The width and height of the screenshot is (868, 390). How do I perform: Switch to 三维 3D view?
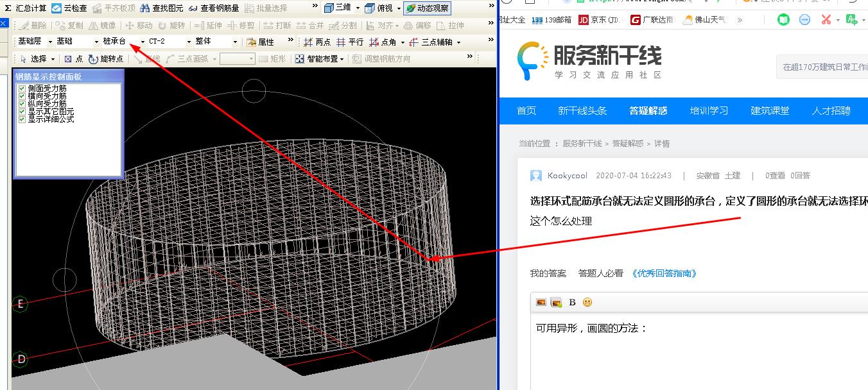coord(338,8)
